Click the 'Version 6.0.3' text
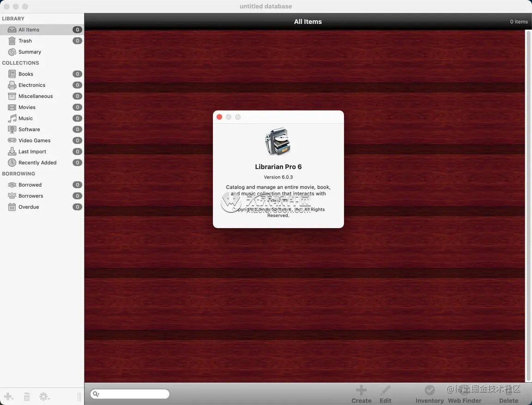Image resolution: width=532 pixels, height=405 pixels. [x=278, y=177]
